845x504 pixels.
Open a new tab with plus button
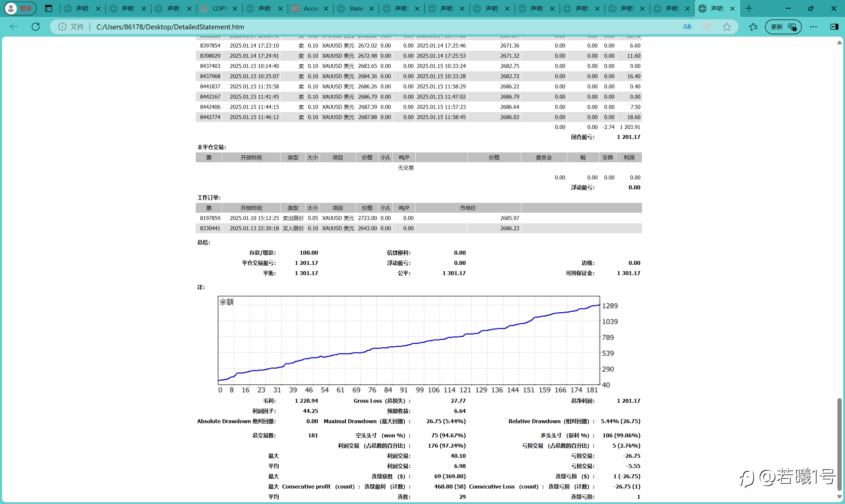(x=749, y=9)
